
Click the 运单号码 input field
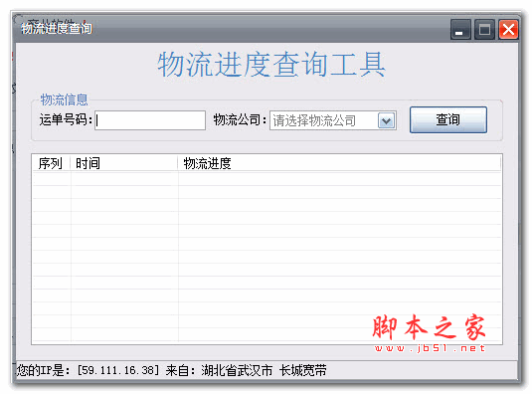pyautogui.click(x=150, y=120)
